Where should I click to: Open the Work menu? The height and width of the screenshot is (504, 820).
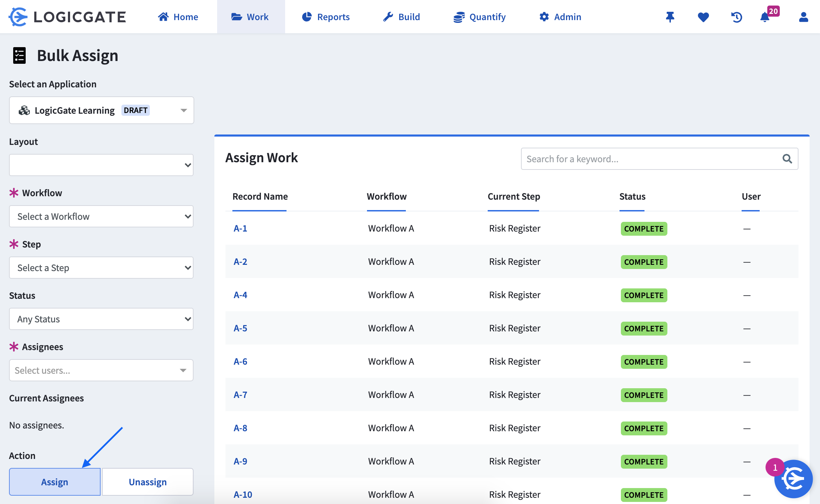tap(251, 17)
